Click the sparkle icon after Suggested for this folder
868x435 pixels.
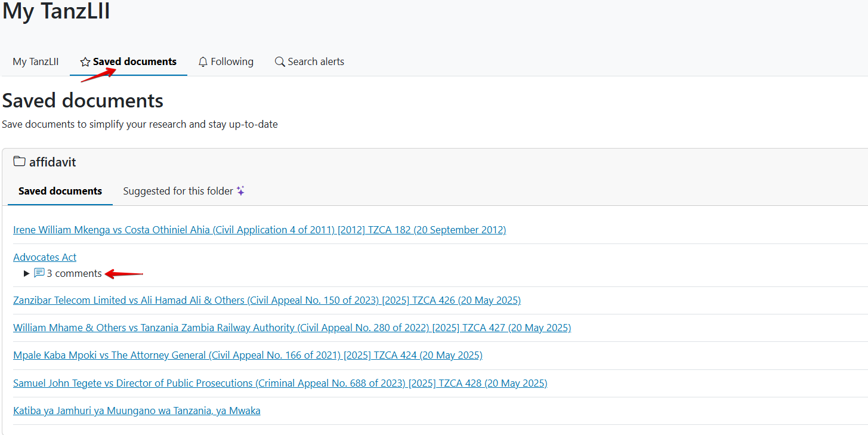click(x=240, y=191)
